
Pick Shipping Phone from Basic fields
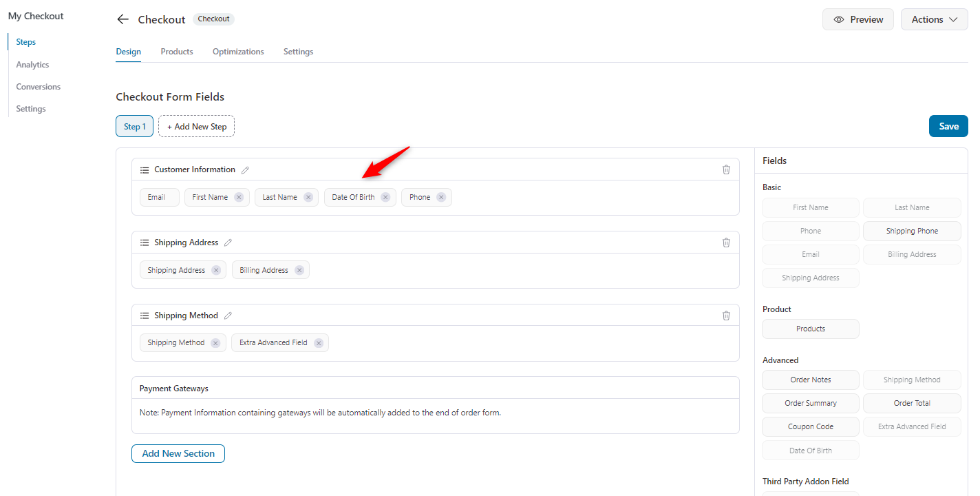[x=912, y=231]
